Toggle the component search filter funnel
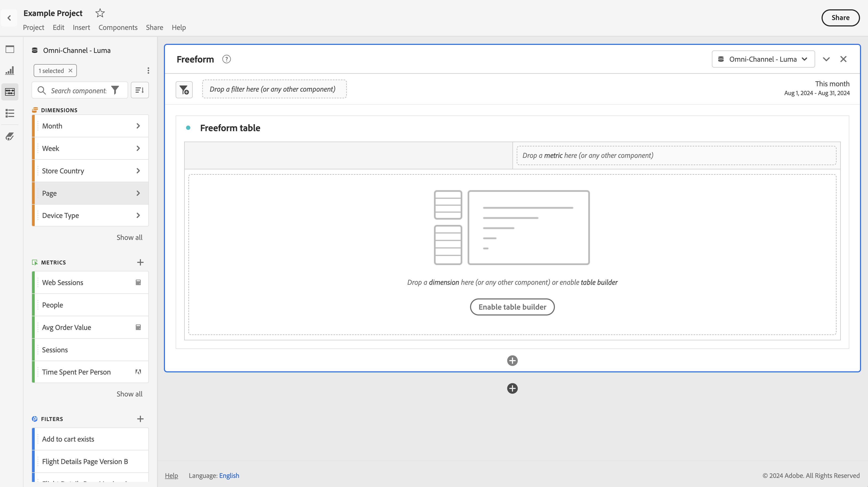 click(x=115, y=90)
